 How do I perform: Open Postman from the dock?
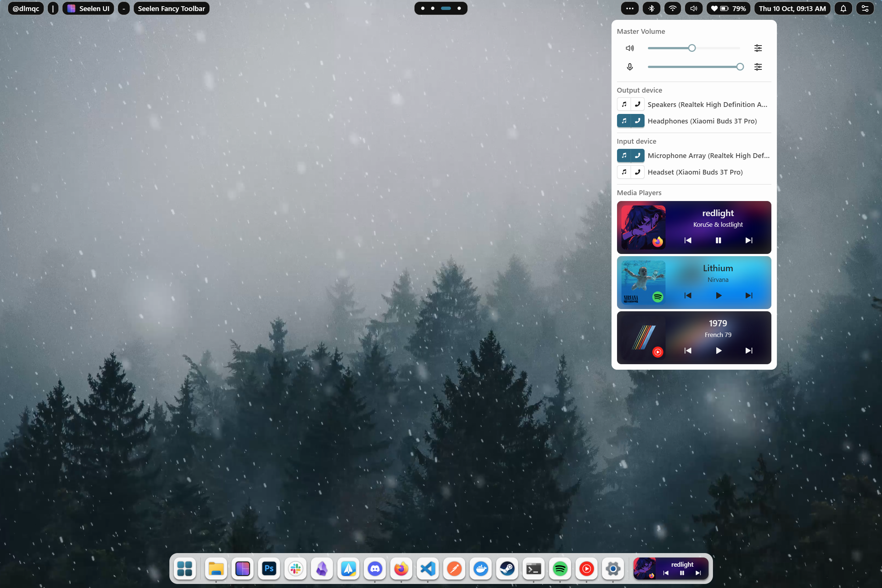click(x=454, y=569)
